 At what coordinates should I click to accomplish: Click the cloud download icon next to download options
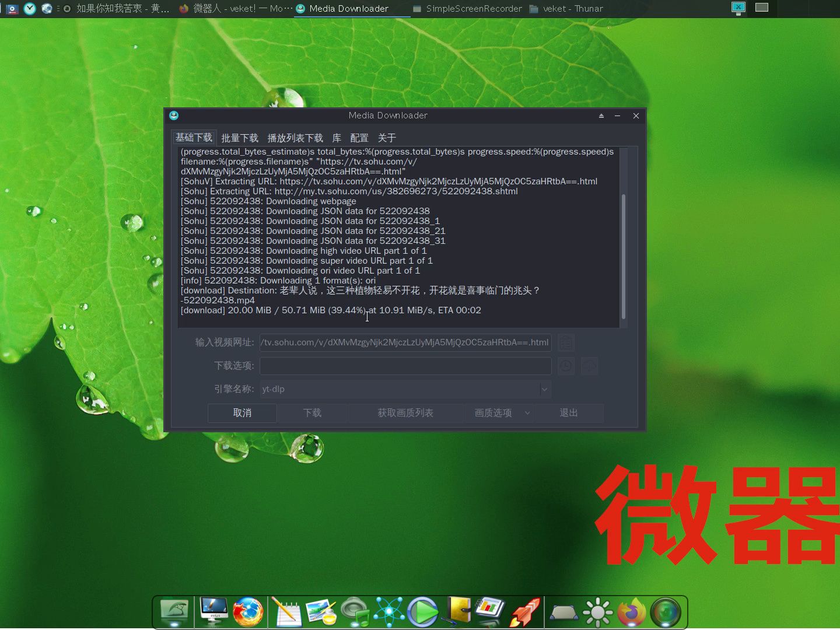(x=590, y=366)
